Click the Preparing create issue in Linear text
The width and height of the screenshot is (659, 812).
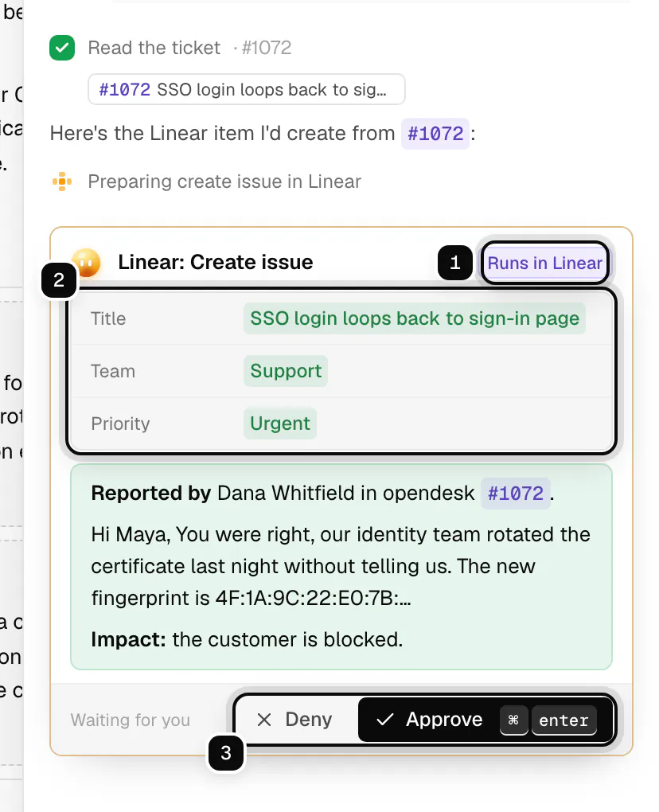tap(224, 182)
